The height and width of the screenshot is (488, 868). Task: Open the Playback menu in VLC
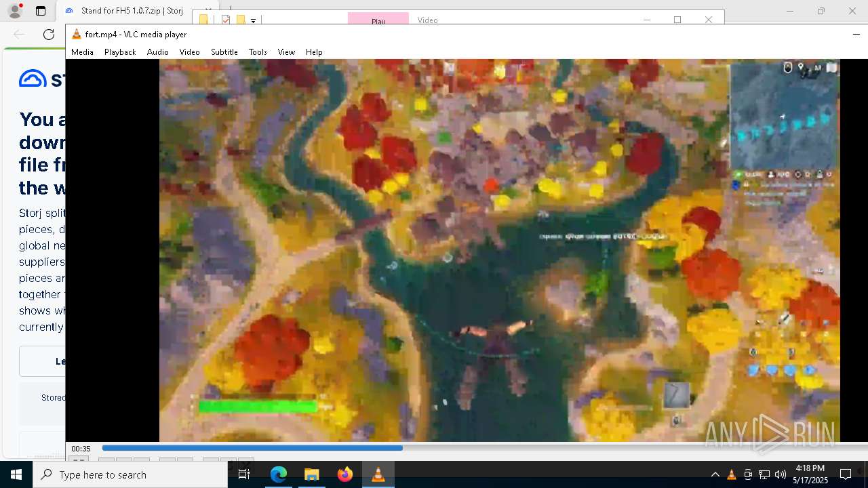coord(120,52)
